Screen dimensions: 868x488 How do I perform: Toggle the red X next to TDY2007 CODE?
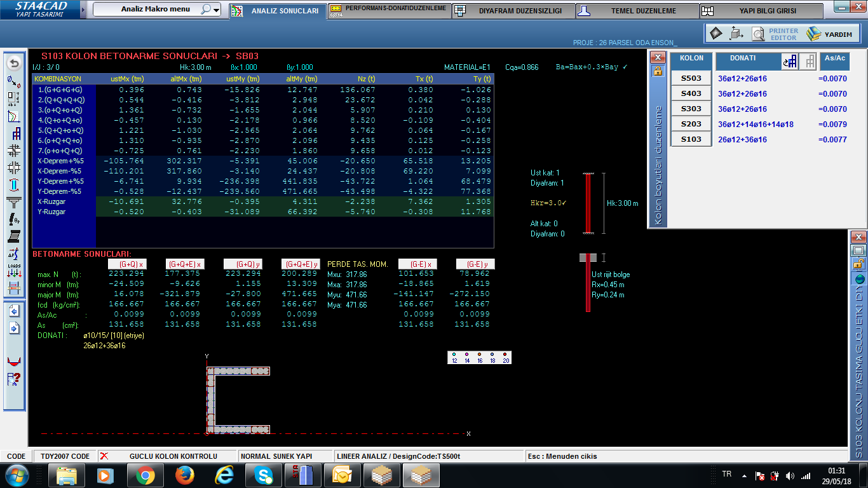pos(104,456)
